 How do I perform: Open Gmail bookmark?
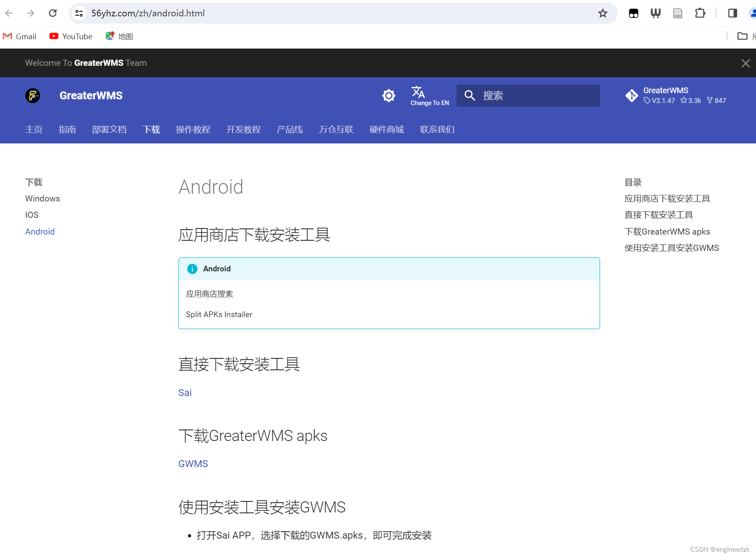20,36
